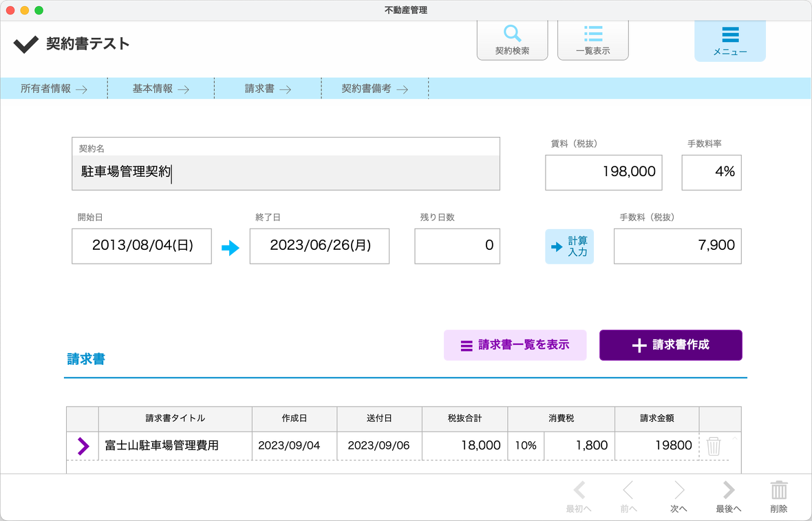Open the 請求書 navigation tab
812x521 pixels.
click(x=268, y=89)
